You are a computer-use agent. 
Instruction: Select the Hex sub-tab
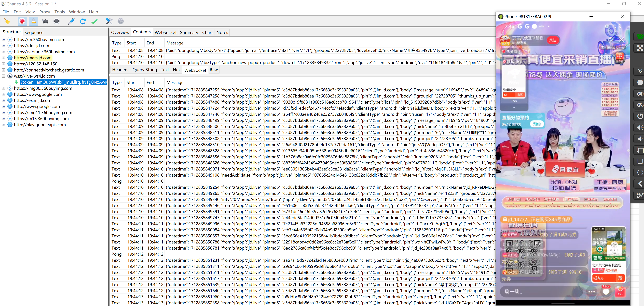[x=176, y=70]
